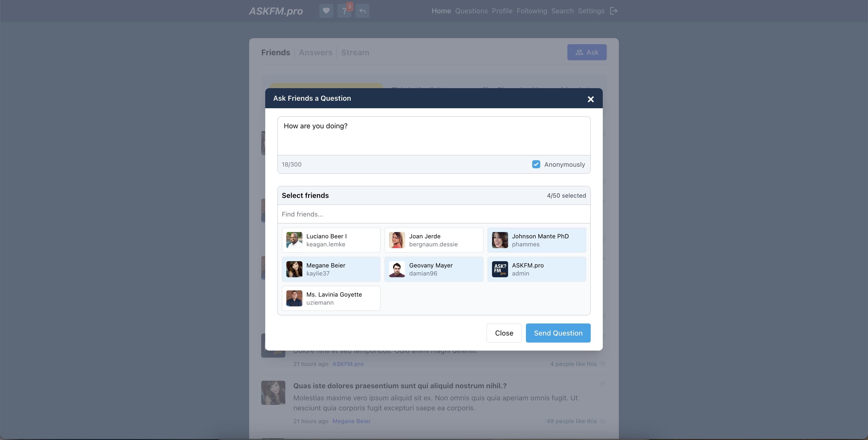Click the ASKFM.pro author link below dialog
This screenshot has width=868, height=440.
pos(348,364)
